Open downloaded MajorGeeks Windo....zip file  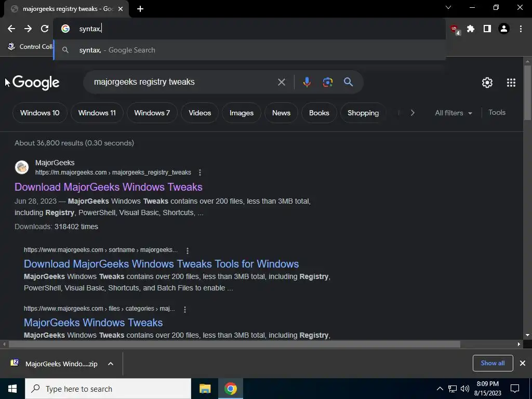tap(54, 364)
